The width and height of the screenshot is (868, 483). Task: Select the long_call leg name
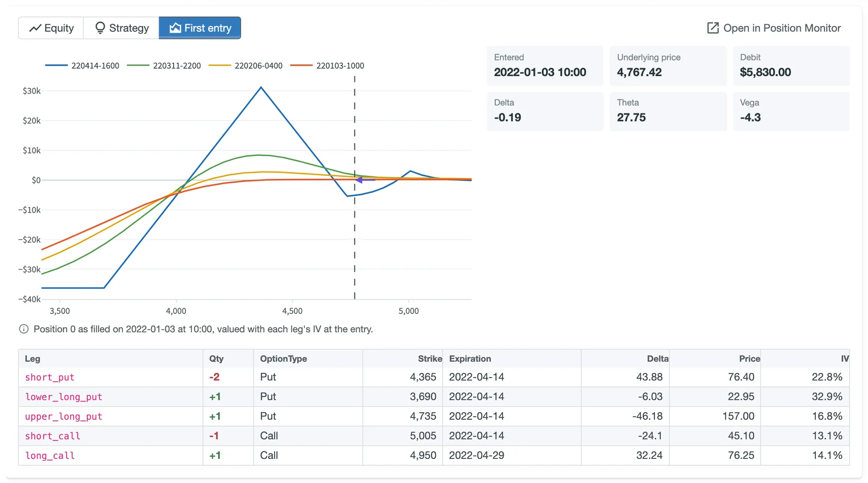[50, 456]
